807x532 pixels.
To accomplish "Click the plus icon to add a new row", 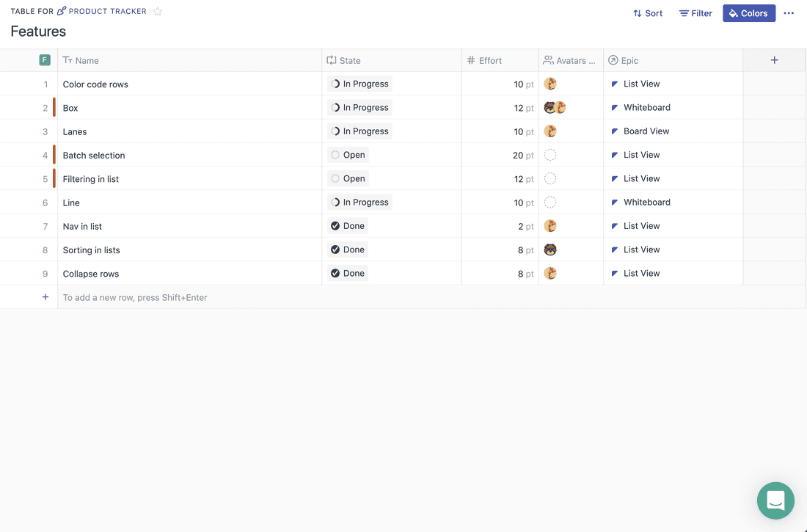I will (x=45, y=297).
